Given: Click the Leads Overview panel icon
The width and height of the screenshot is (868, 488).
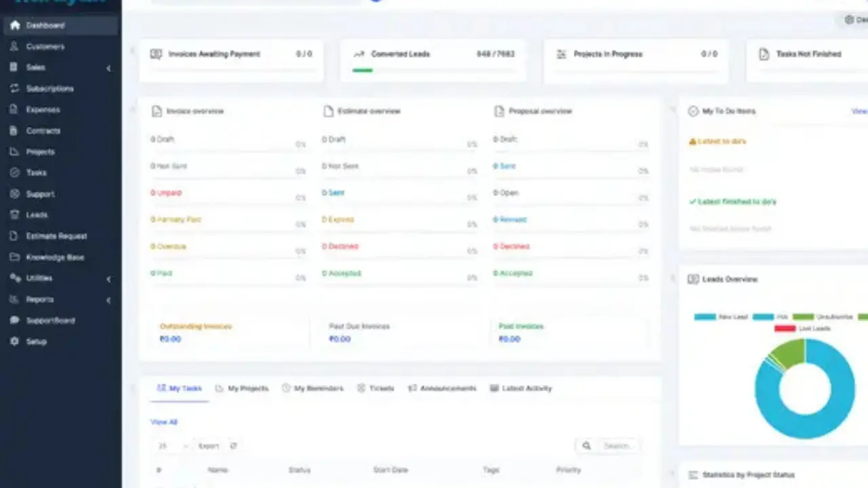Looking at the screenshot, I should point(693,279).
